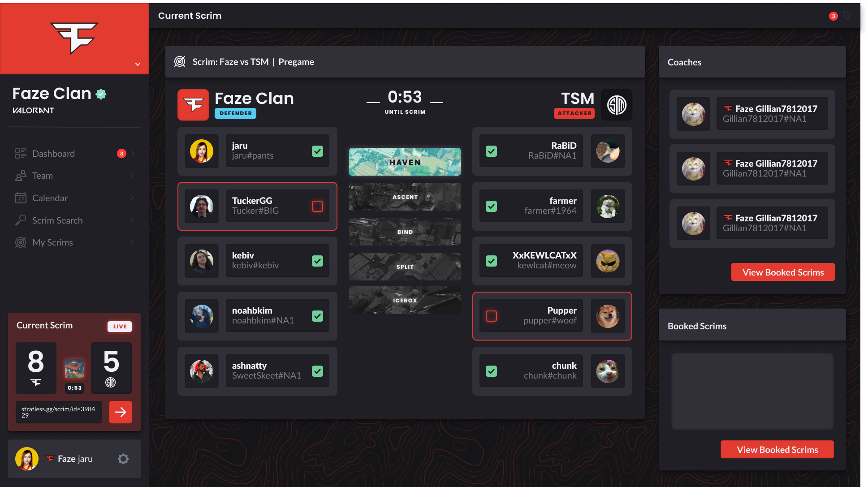Click the TSM team logo icon
868x487 pixels.
pyautogui.click(x=617, y=105)
